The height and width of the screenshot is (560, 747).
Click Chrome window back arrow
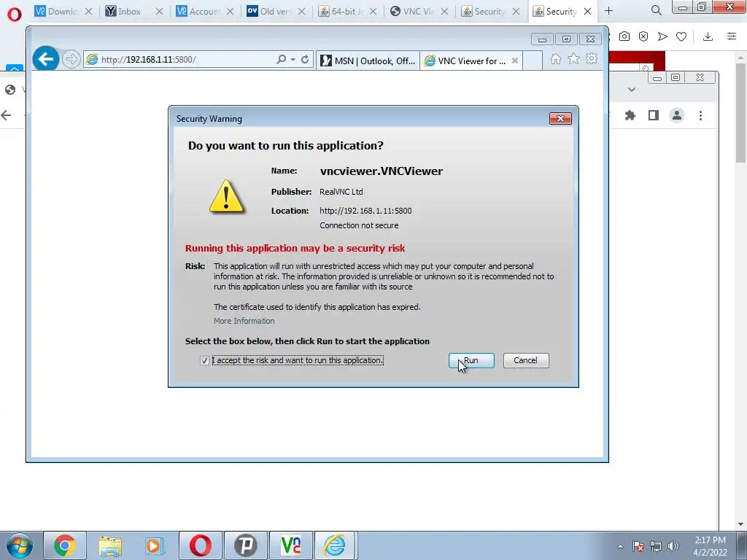pyautogui.click(x=6, y=115)
